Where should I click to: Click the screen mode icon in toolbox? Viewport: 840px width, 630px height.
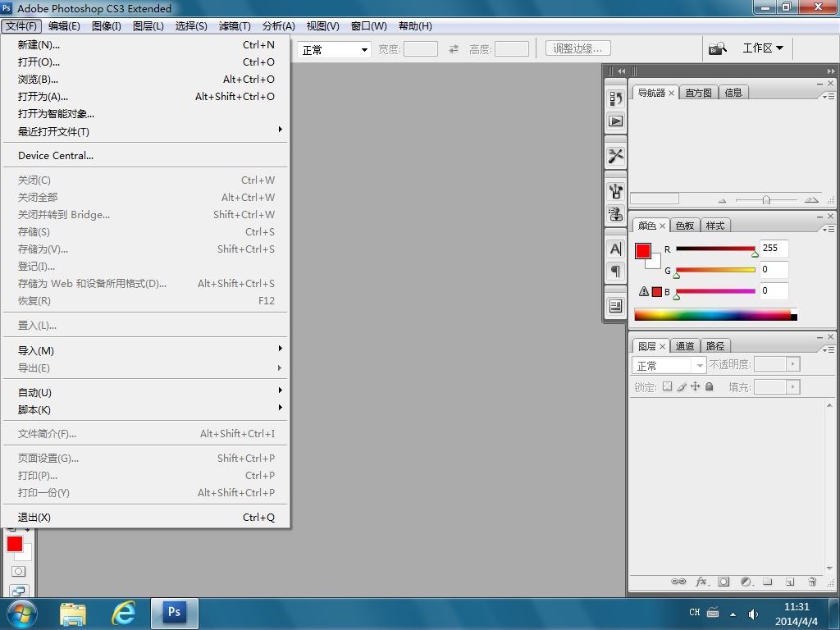18,591
